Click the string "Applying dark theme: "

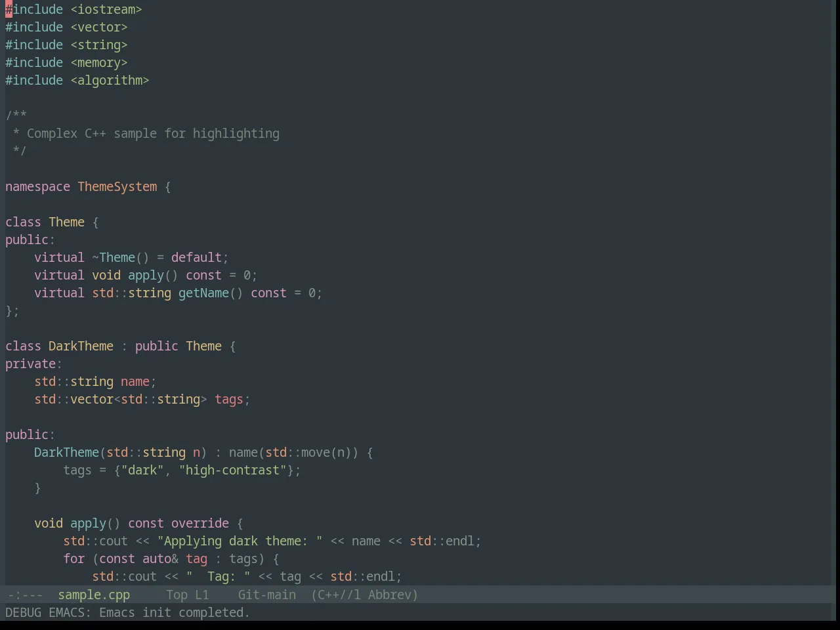[240, 541]
